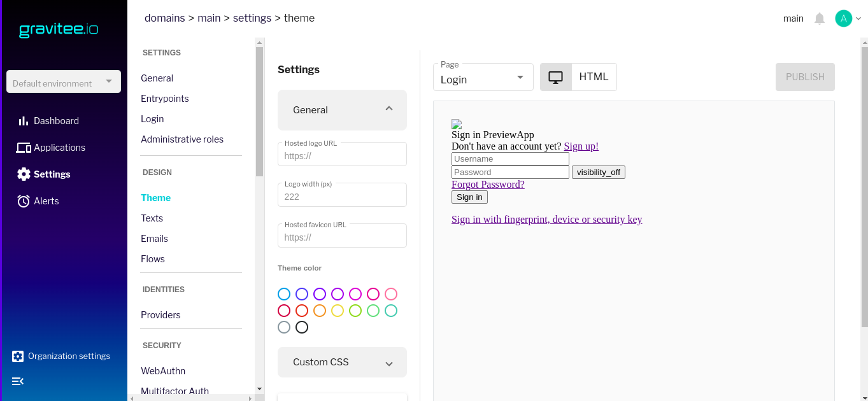Image resolution: width=868 pixels, height=401 pixels.
Task: Expand the Default environment dropdown
Action: 63,81
